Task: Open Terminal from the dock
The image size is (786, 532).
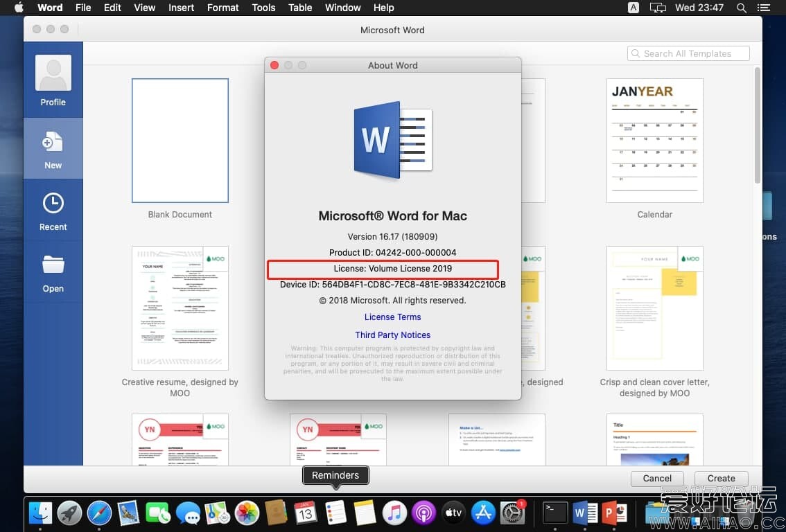Action: [x=554, y=513]
